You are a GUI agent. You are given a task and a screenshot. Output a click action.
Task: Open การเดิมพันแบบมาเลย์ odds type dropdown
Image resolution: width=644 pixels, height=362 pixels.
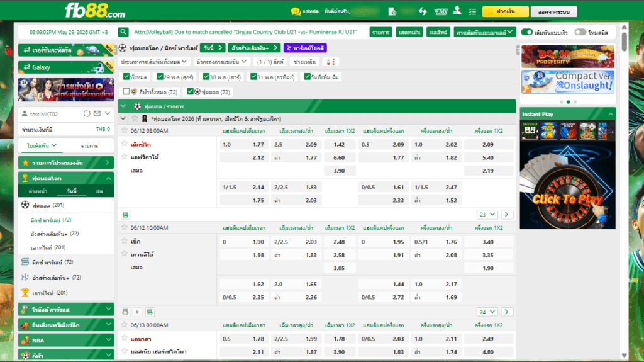485,32
